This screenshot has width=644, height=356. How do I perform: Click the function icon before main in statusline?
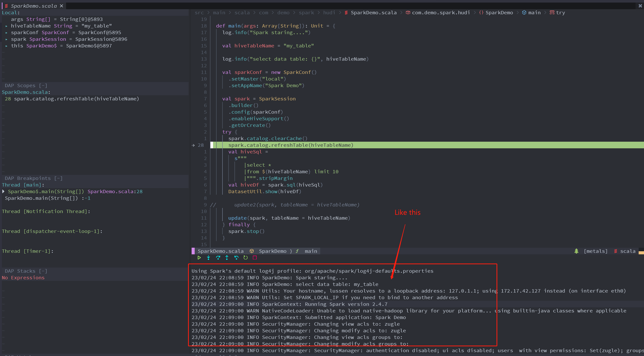pos(297,251)
